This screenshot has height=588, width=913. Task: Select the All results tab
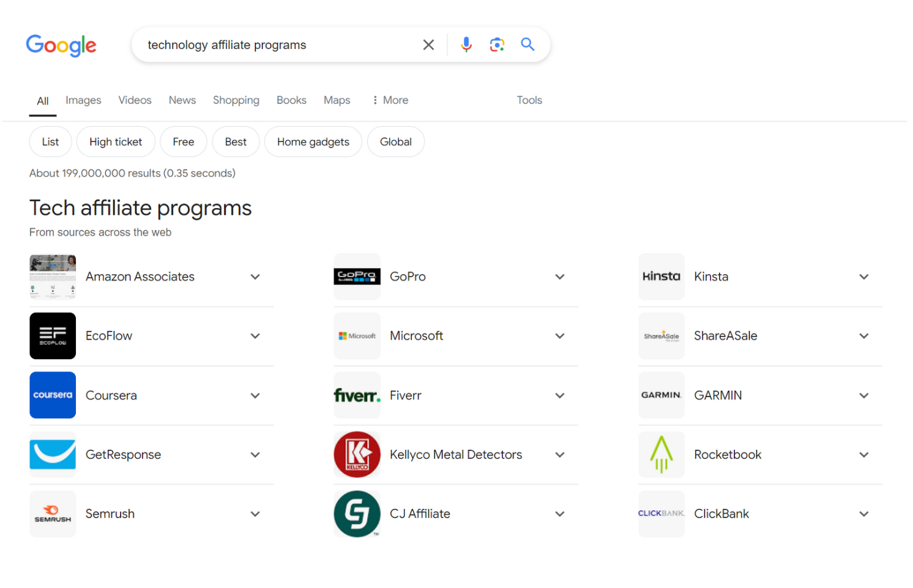coord(43,101)
